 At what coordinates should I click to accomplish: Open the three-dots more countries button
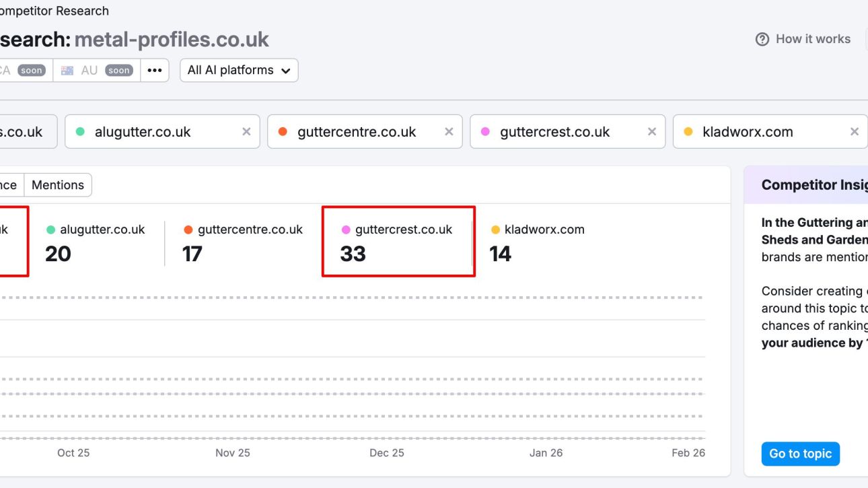pyautogui.click(x=155, y=70)
